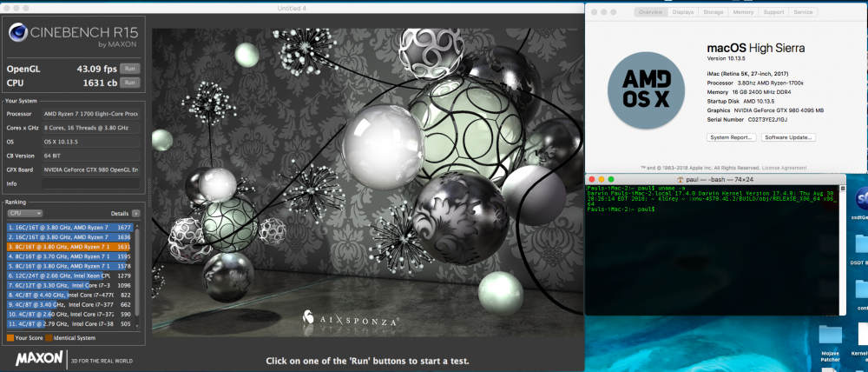Click the Software Update button
The width and height of the screenshot is (868, 372).
coord(788,137)
